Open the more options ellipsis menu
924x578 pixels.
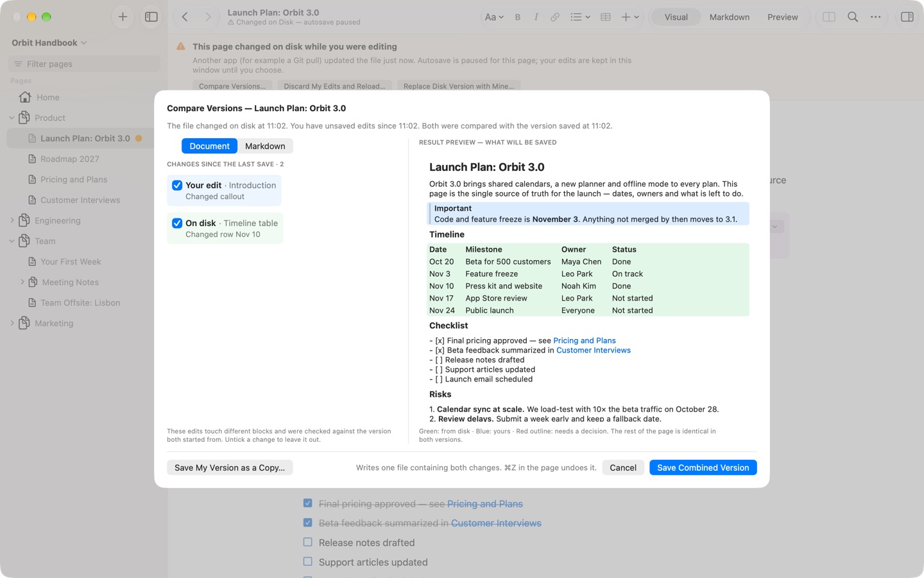[876, 17]
